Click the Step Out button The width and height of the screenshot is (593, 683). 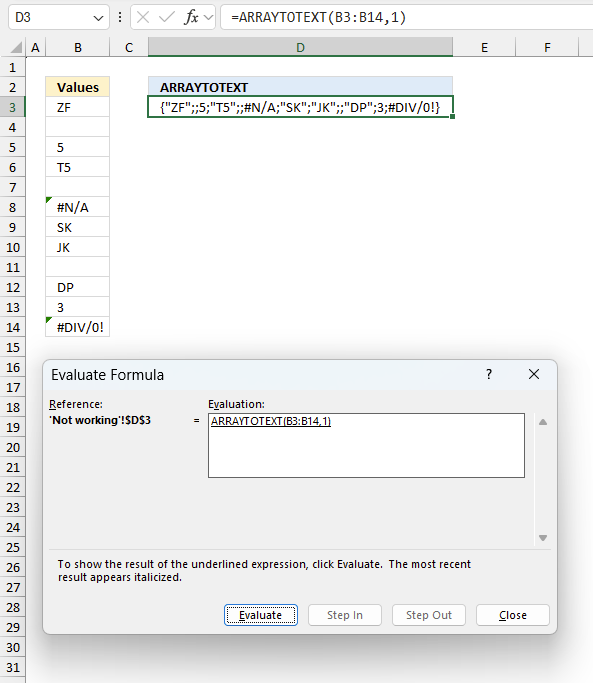(x=429, y=615)
